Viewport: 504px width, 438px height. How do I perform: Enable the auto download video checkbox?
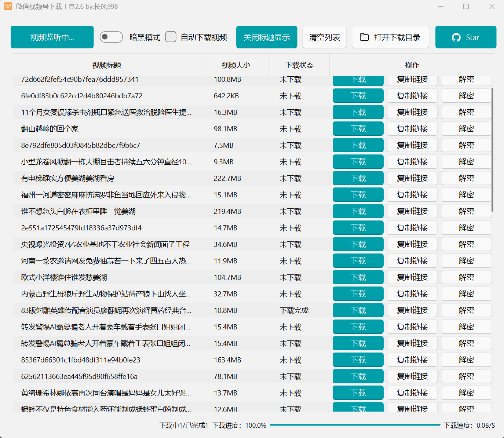[171, 37]
